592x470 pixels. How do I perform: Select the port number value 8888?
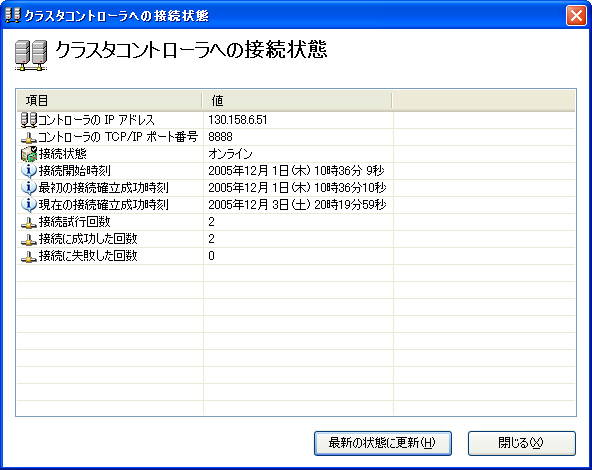(220, 137)
